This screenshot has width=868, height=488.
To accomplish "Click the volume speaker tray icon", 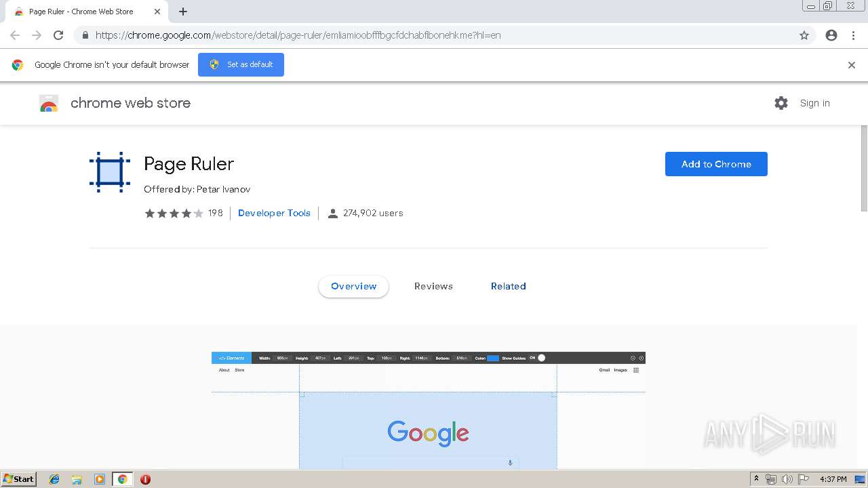I will [x=787, y=479].
